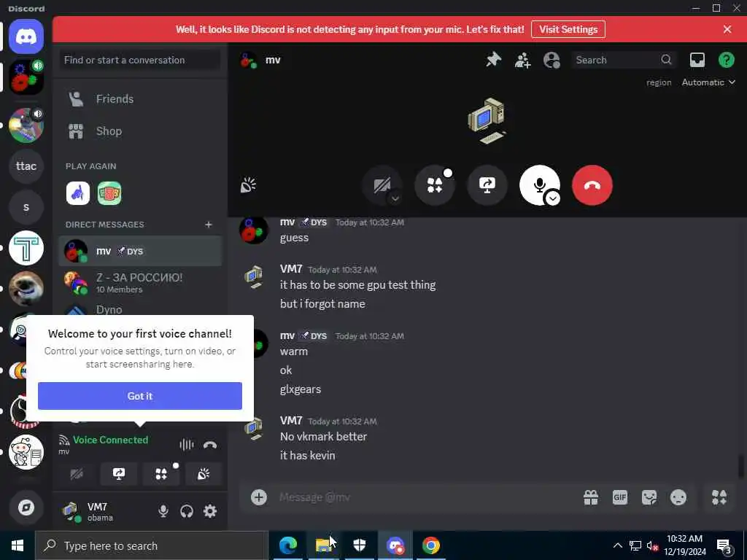Click the VM7 user profile panel

coord(105,511)
